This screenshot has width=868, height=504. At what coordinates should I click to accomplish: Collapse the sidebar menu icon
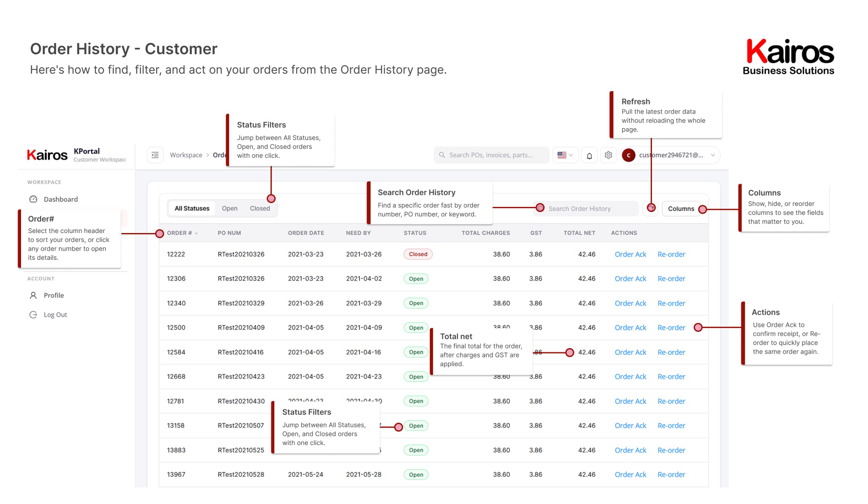[155, 155]
